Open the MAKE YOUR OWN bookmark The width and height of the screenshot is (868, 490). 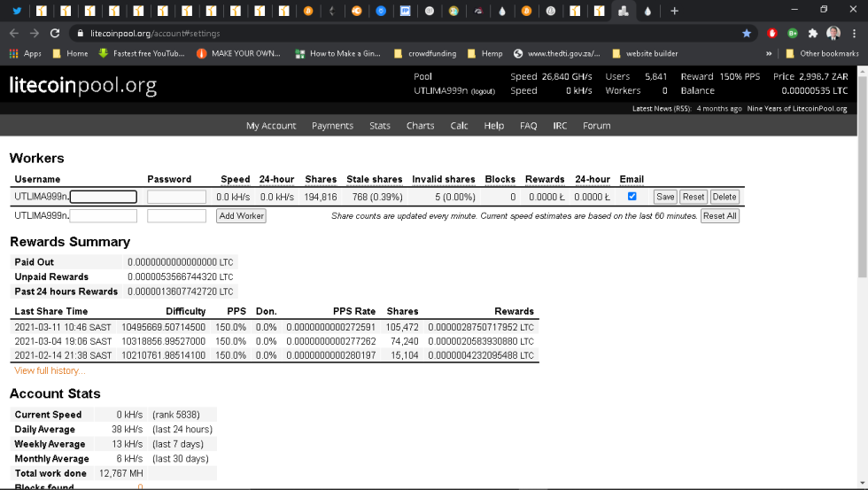pyautogui.click(x=239, y=54)
